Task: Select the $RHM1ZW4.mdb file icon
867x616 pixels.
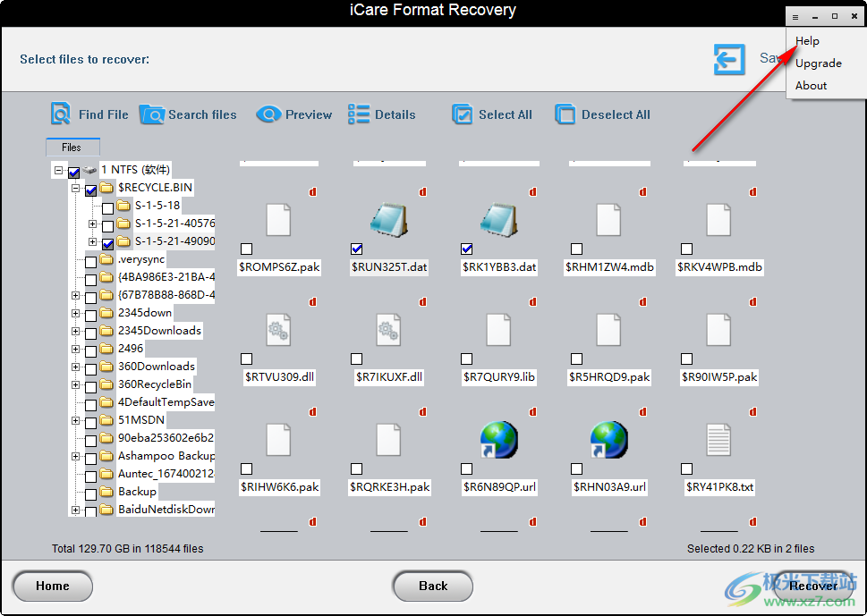Action: click(608, 220)
